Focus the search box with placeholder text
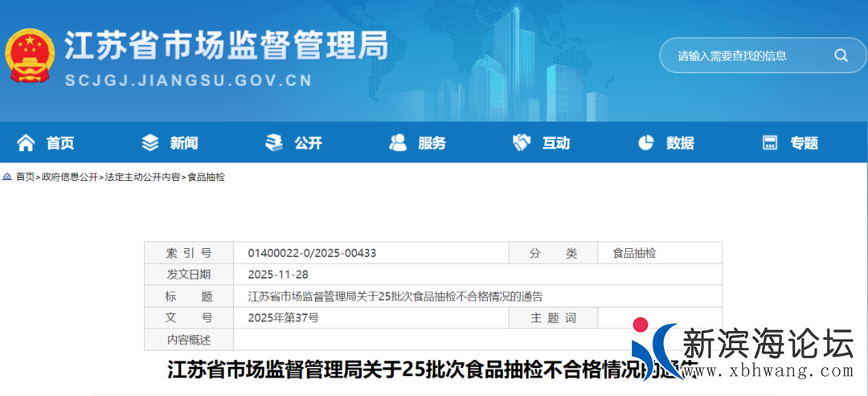 coord(743,55)
